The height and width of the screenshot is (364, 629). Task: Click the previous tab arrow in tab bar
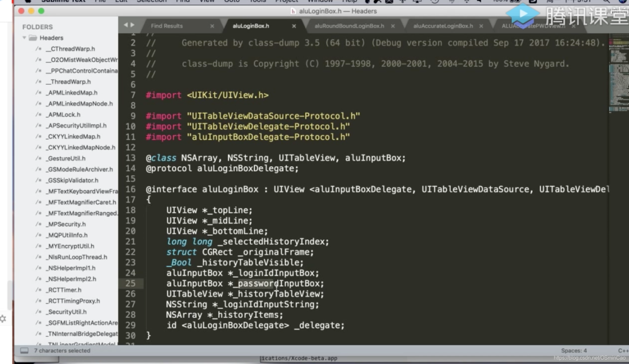click(x=126, y=25)
